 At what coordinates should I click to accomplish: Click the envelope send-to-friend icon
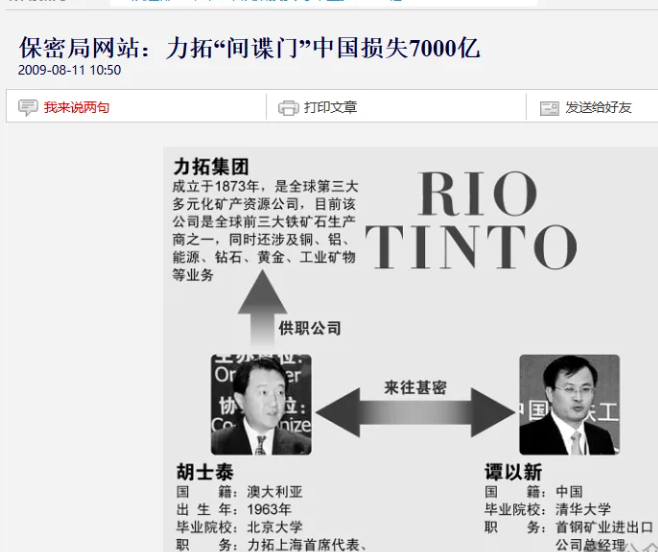[549, 108]
